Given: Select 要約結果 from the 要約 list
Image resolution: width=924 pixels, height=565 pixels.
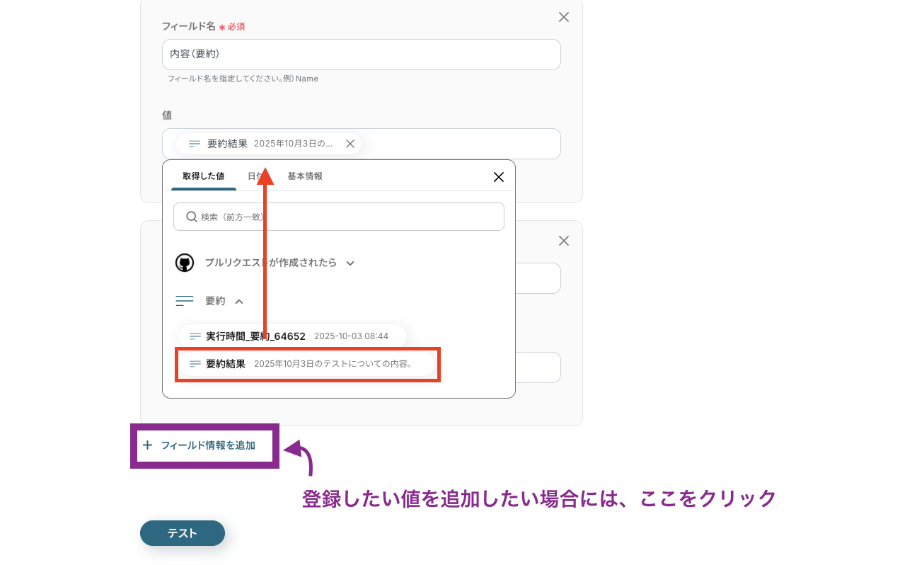Looking at the screenshot, I should (306, 364).
